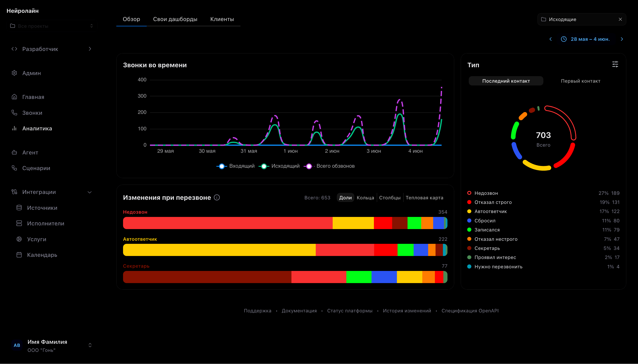This screenshot has height=364, width=638.
Task: Open История изменений footer link
Action: click(407, 311)
